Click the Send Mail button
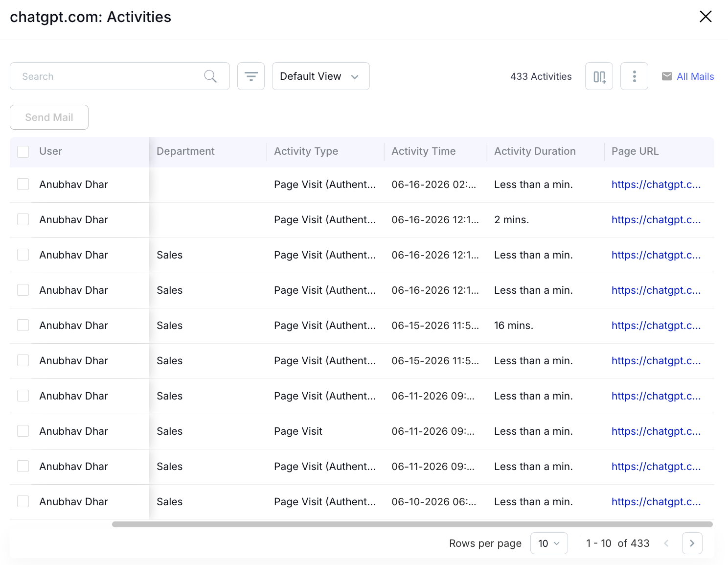 click(x=49, y=118)
